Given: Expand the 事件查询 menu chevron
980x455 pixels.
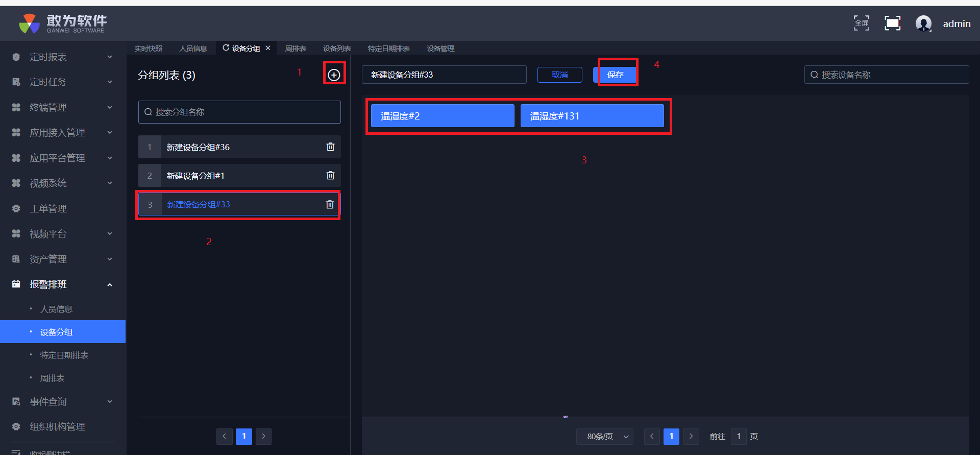Looking at the screenshot, I should pos(110,402).
